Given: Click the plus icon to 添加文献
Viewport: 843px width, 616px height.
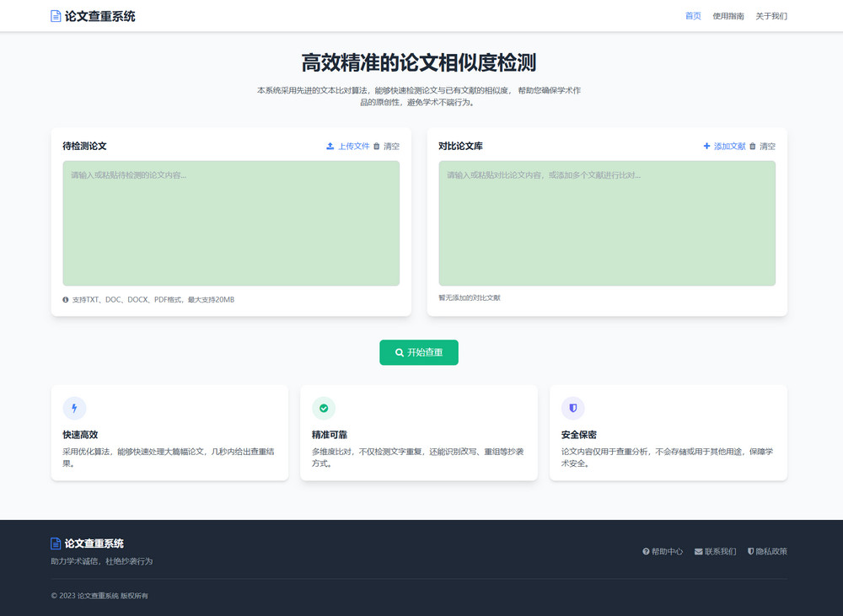Looking at the screenshot, I should coord(706,146).
